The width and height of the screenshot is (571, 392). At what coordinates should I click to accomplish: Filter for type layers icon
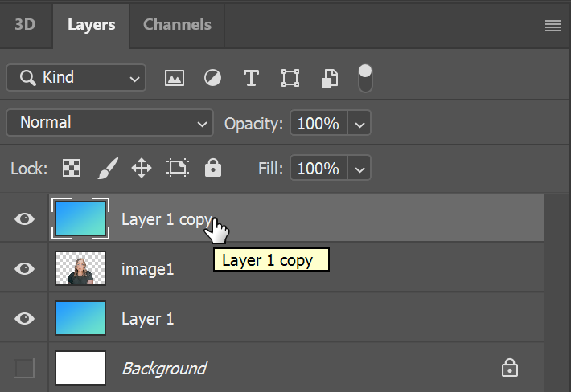click(251, 78)
